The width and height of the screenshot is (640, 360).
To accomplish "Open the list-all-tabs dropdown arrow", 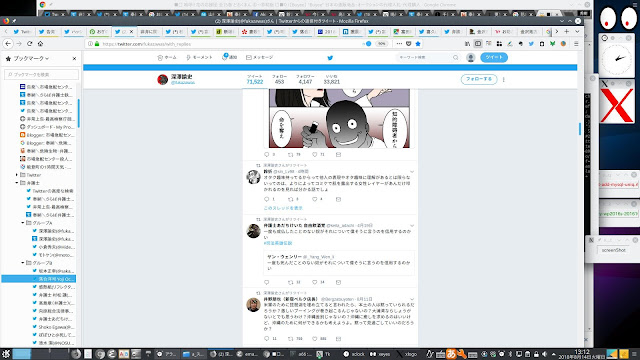I will (577, 31).
